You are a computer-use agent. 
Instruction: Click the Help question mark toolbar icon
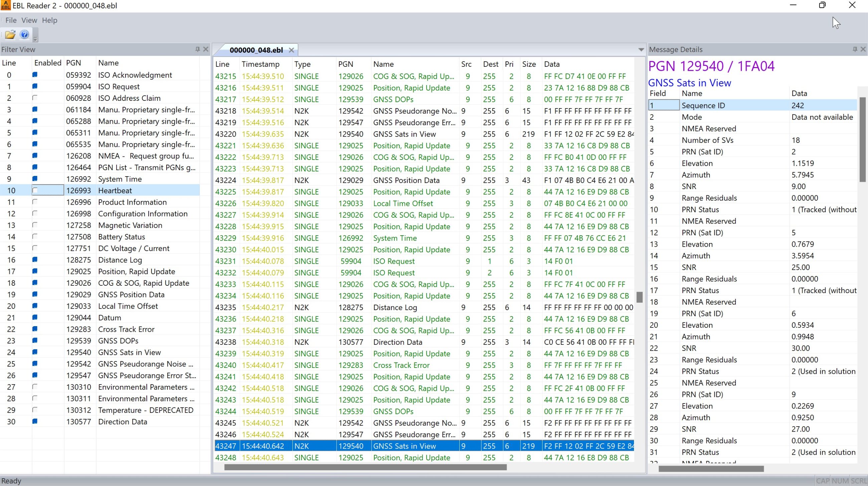pyautogui.click(x=24, y=34)
